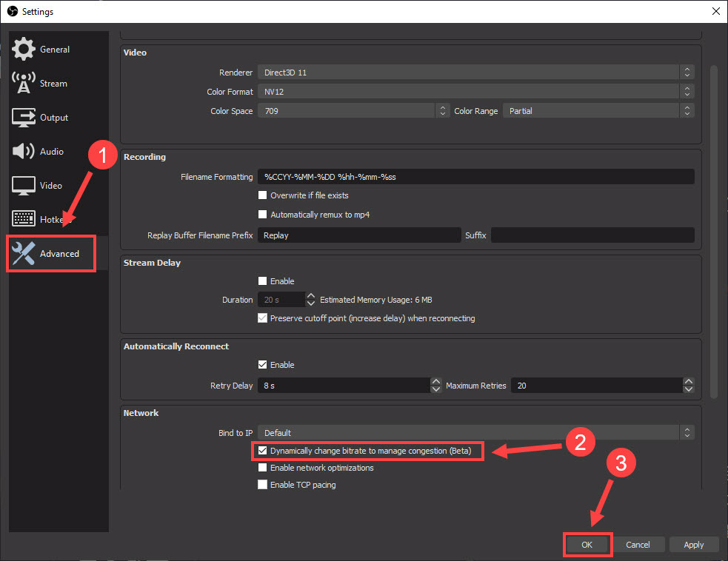Click the Advanced tools icon
This screenshot has height=561, width=728.
[23, 253]
